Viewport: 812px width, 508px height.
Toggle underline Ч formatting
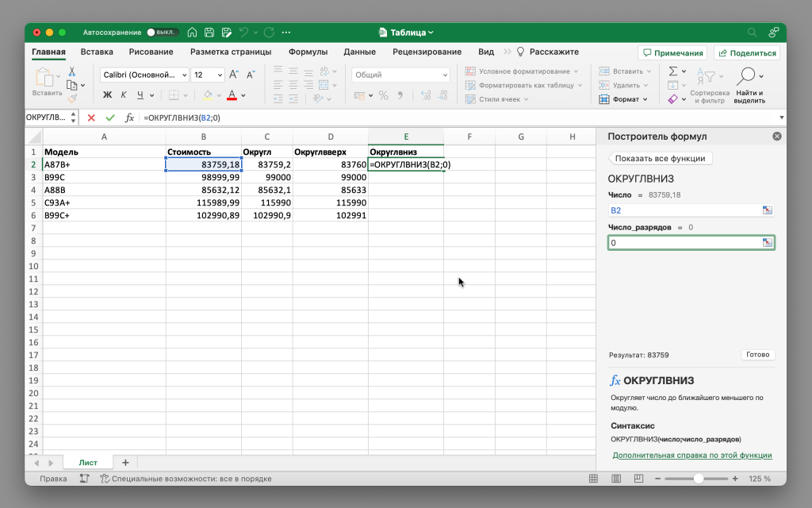pyautogui.click(x=140, y=95)
